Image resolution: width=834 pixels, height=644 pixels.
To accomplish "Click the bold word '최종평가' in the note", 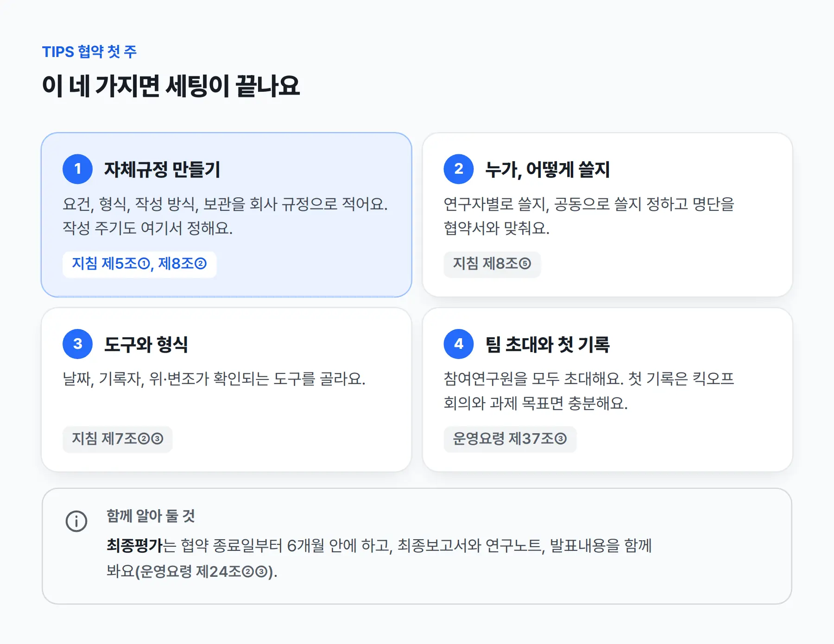I will click(135, 545).
